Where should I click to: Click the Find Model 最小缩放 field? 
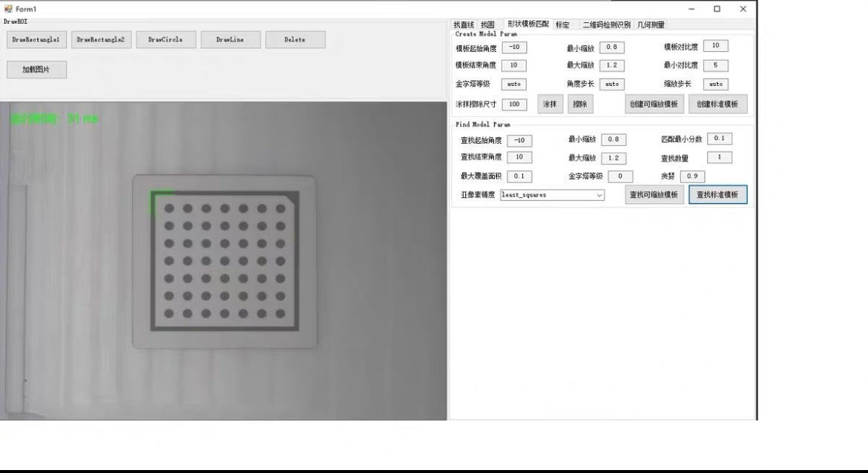[x=614, y=139]
